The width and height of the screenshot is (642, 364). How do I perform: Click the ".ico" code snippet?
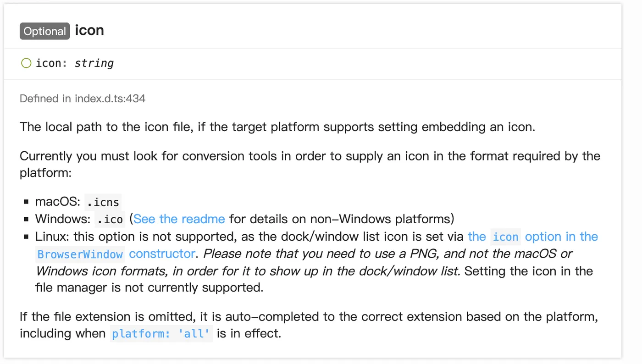[x=110, y=220]
